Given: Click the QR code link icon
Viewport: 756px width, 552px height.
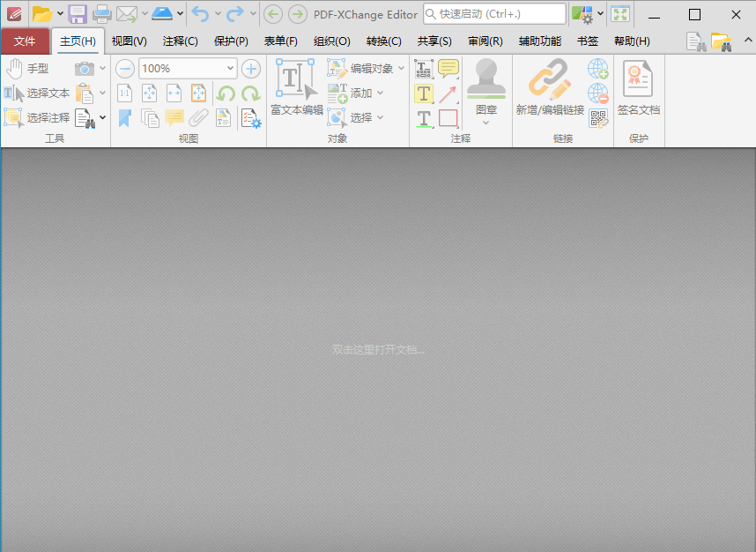Looking at the screenshot, I should tap(598, 118).
